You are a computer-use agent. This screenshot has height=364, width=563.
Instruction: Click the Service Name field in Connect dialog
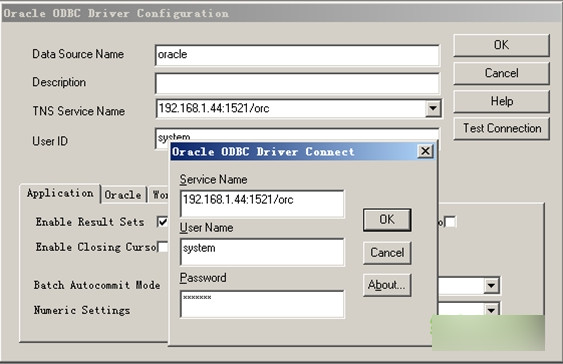click(262, 204)
